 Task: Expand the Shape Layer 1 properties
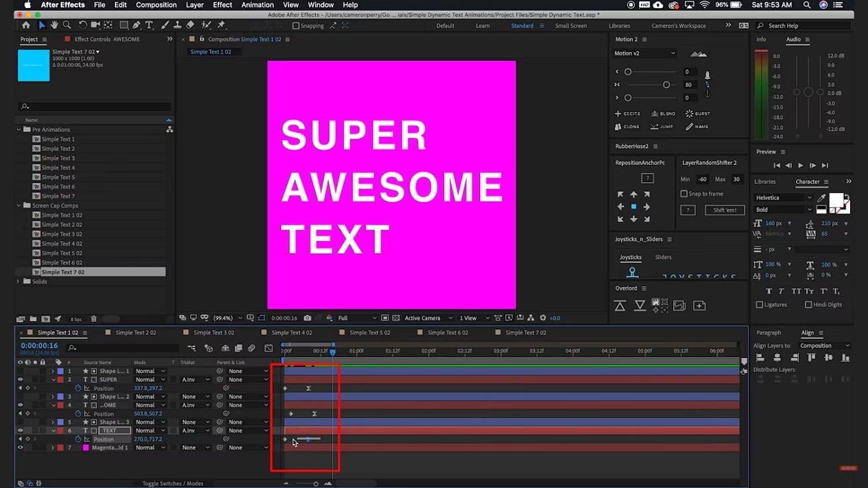tap(53, 371)
